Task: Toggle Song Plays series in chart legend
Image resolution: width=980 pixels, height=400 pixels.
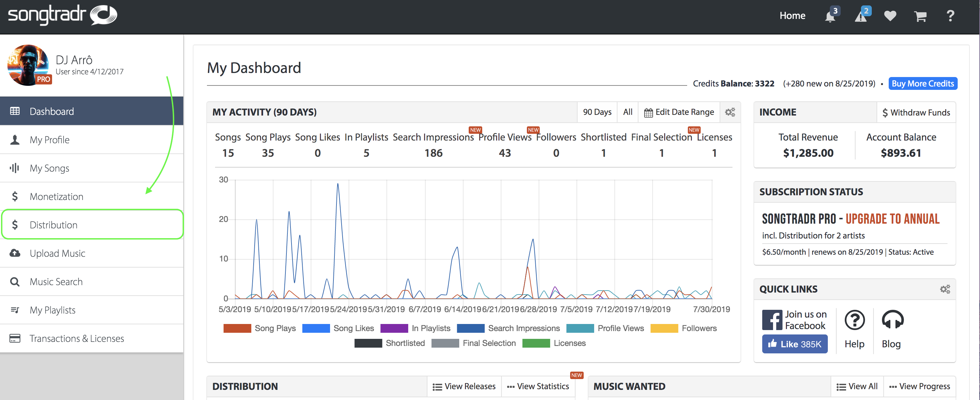Action: [259, 328]
